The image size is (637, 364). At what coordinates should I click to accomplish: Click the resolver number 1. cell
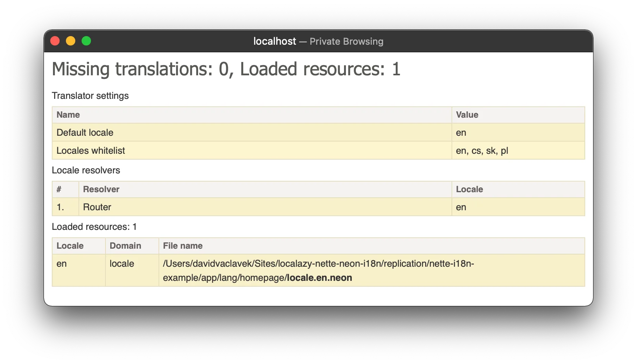pyautogui.click(x=60, y=207)
